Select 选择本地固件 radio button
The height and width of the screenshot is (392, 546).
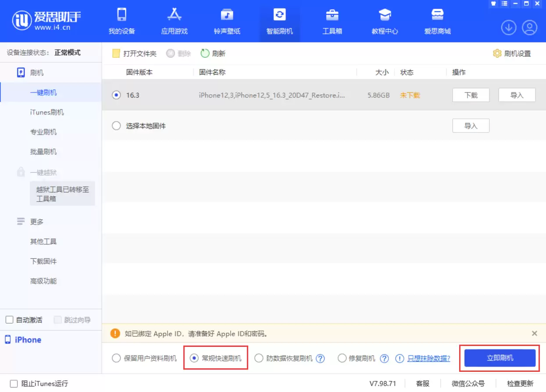pos(116,126)
